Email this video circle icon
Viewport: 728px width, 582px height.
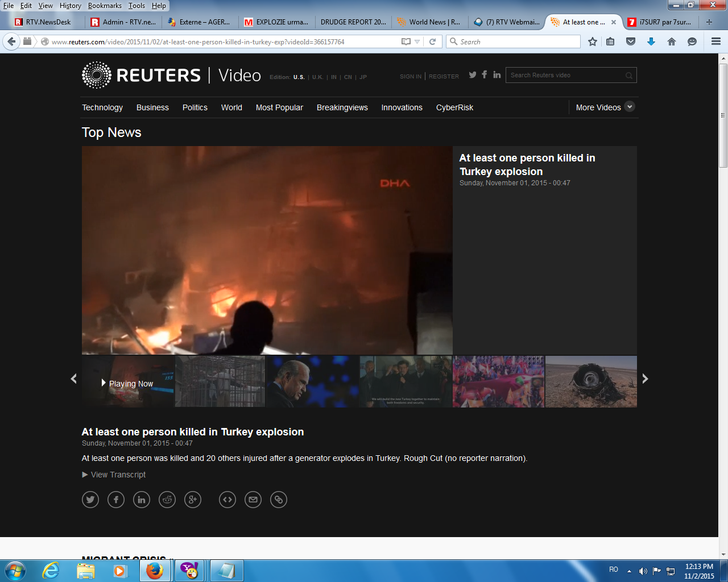tap(253, 500)
